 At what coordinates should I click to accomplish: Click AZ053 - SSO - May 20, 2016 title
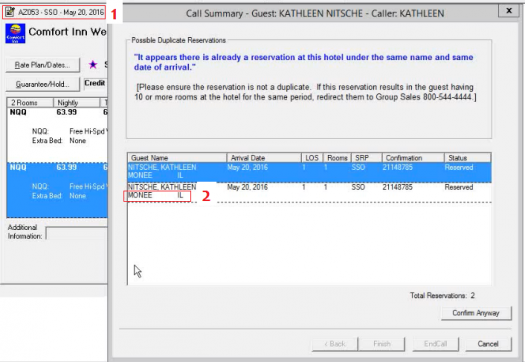(61, 12)
